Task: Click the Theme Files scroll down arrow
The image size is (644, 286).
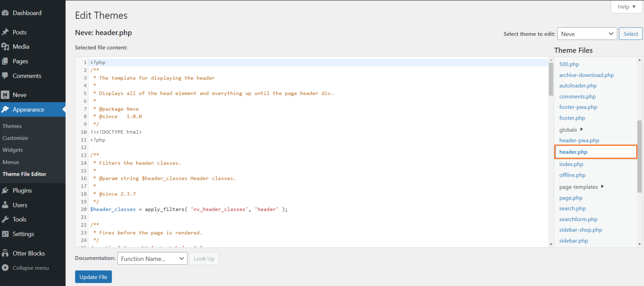Action: pyautogui.click(x=639, y=244)
